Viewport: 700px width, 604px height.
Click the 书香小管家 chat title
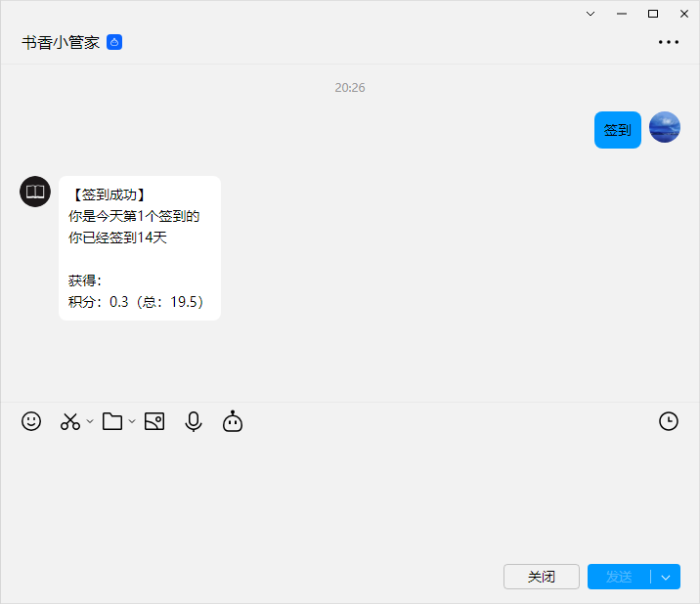coord(61,42)
